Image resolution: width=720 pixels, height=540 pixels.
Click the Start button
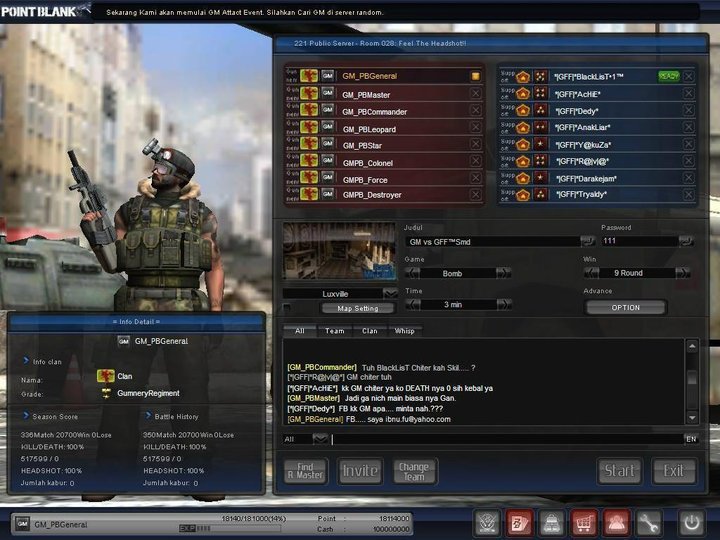pyautogui.click(x=619, y=471)
